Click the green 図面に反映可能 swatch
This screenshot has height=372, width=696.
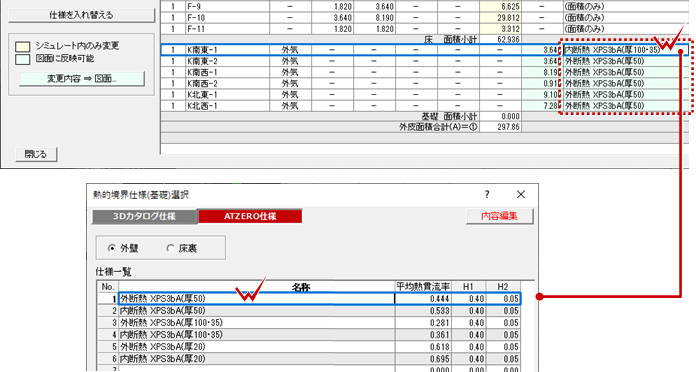pos(23,59)
